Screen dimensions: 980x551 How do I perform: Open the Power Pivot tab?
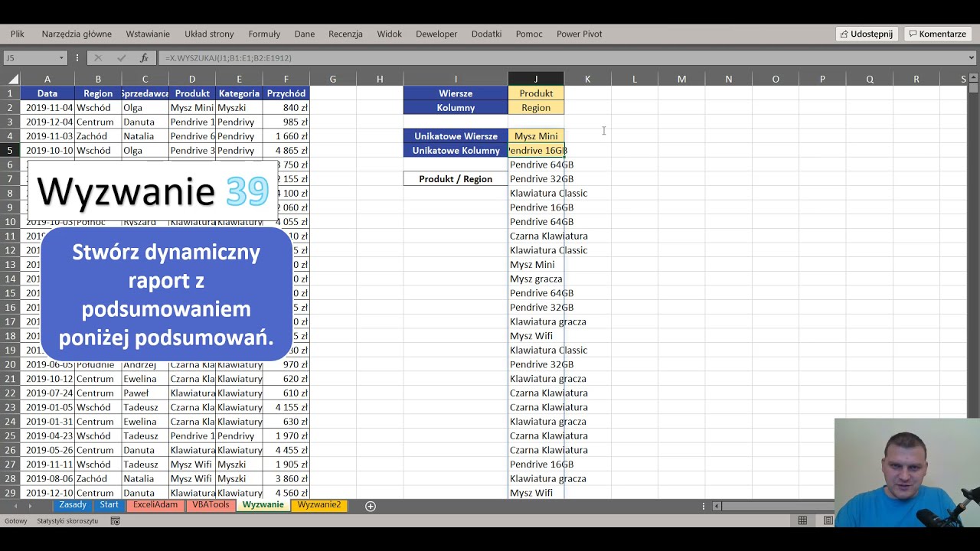click(x=579, y=34)
